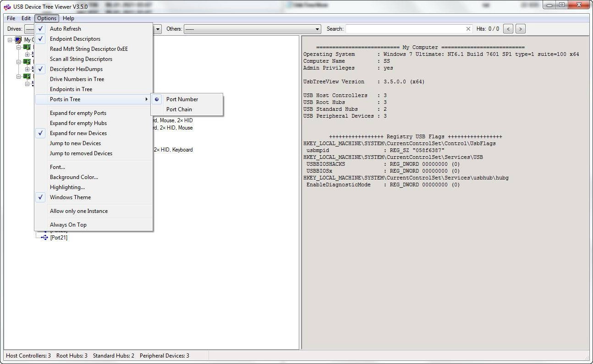The height and width of the screenshot is (364, 593).
Task: Enable Endpoints in Tree
Action: [93, 89]
